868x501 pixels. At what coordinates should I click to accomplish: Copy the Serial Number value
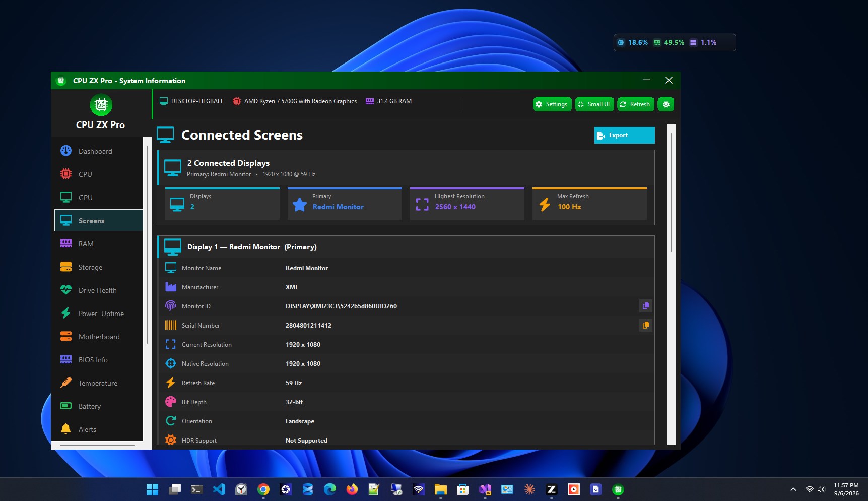[645, 325]
